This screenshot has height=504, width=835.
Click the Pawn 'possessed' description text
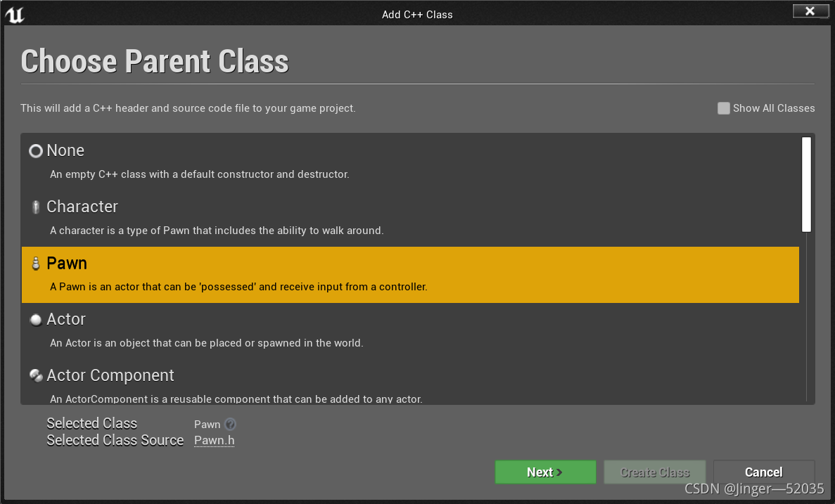coord(238,287)
